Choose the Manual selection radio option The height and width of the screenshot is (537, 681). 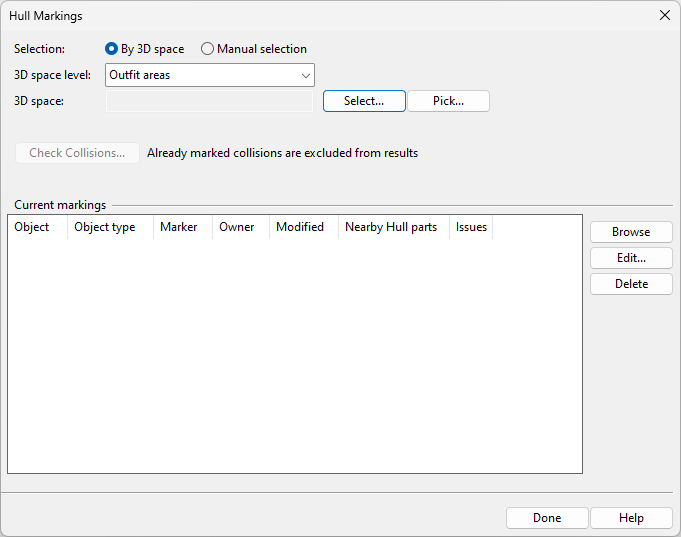coord(208,49)
